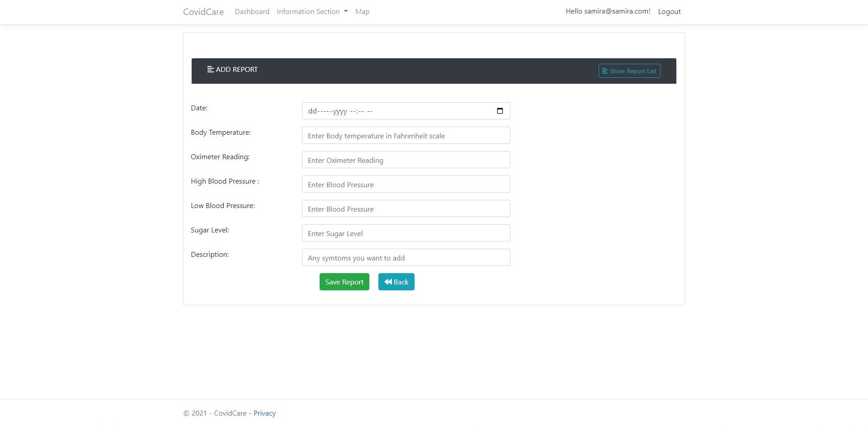Click the Low Blood Pressure field
Screen dimensions: 868x426
coord(406,208)
